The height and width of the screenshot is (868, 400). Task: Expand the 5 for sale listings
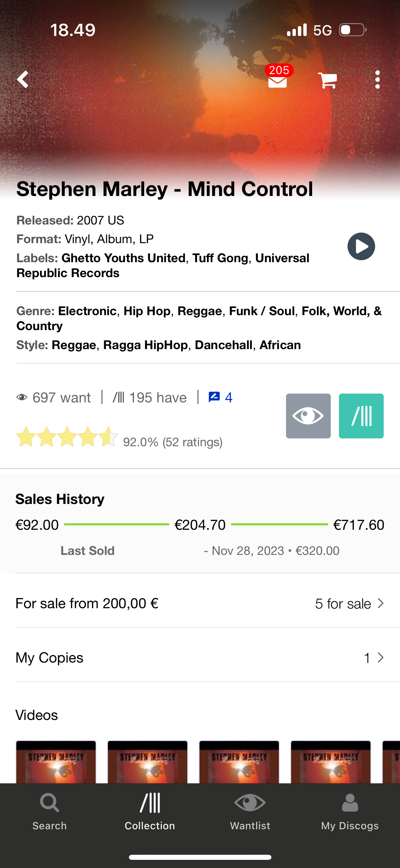[349, 604]
